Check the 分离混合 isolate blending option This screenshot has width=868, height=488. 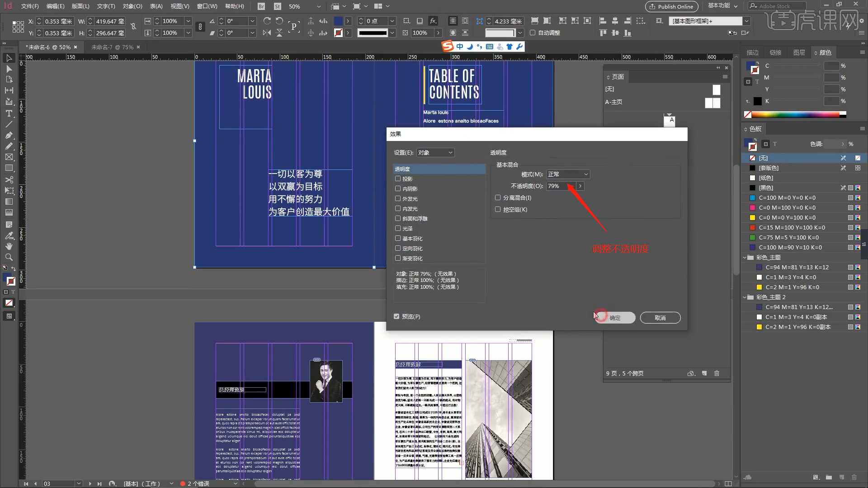tap(498, 197)
